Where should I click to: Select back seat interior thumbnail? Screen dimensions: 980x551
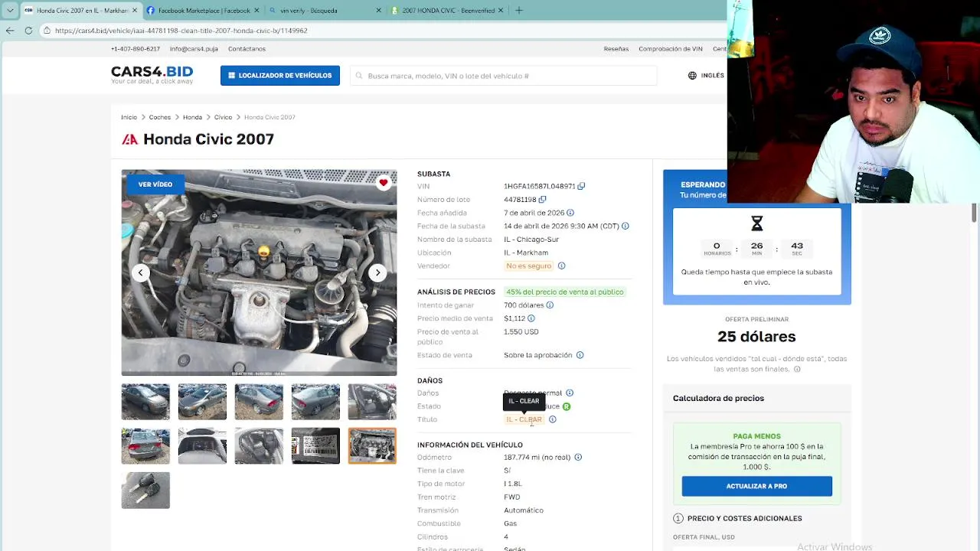point(259,446)
